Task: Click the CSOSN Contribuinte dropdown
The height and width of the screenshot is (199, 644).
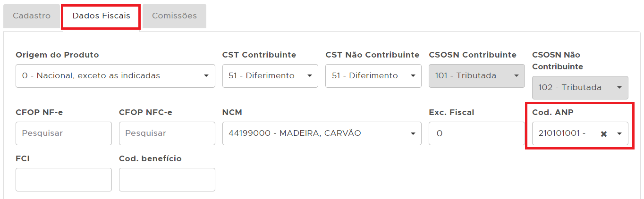Action: (x=476, y=76)
